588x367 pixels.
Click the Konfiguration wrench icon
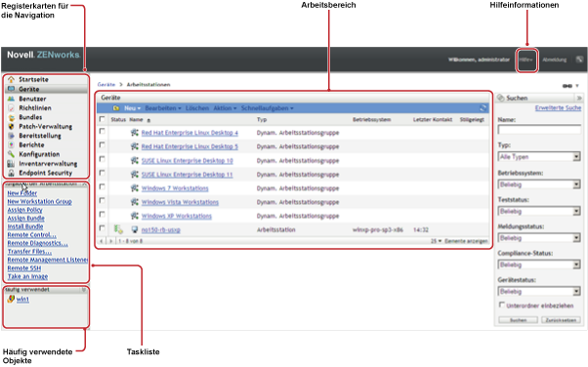click(x=12, y=154)
